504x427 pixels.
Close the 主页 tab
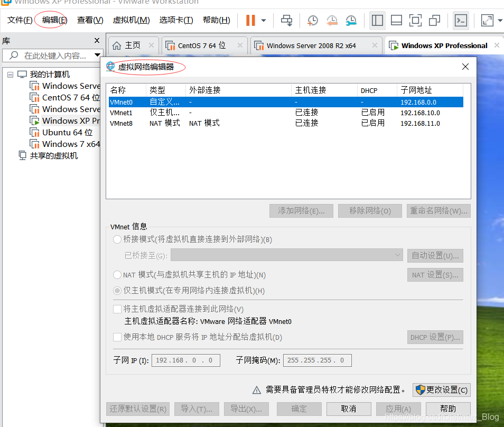pos(152,45)
